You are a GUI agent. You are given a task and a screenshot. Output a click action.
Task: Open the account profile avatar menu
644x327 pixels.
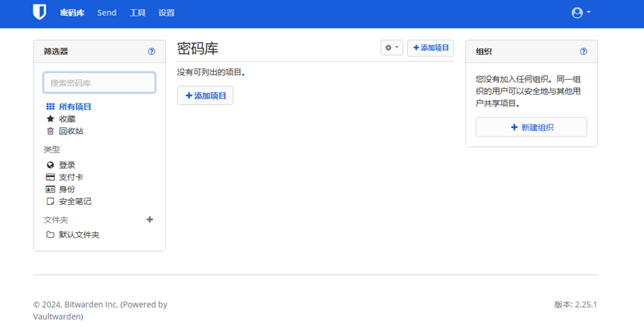tap(580, 13)
